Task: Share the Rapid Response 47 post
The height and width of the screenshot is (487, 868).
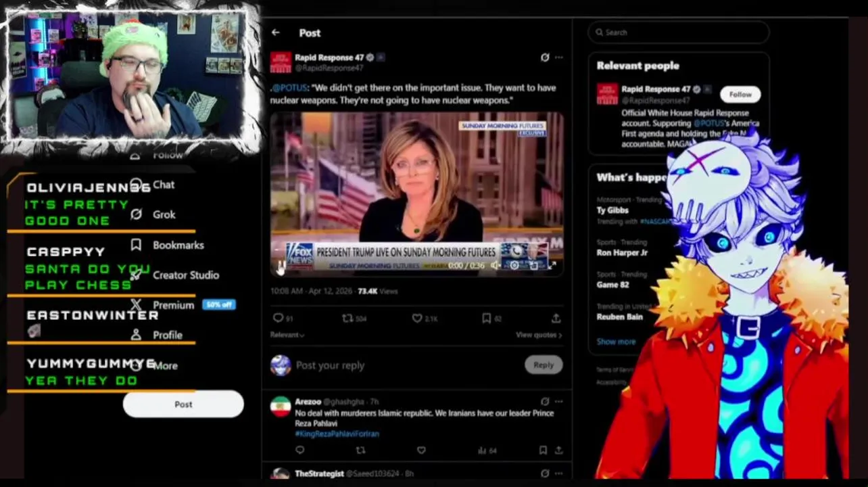Action: 556,318
